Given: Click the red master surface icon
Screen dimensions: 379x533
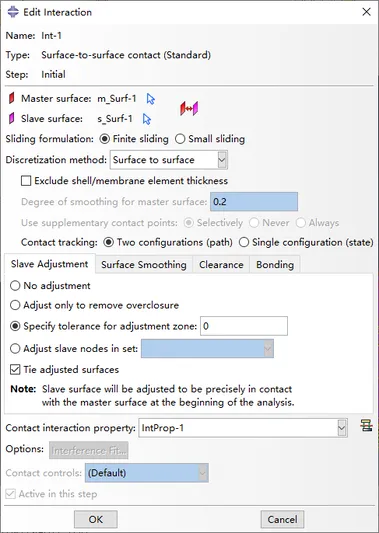Looking at the screenshot, I should tap(12, 98).
